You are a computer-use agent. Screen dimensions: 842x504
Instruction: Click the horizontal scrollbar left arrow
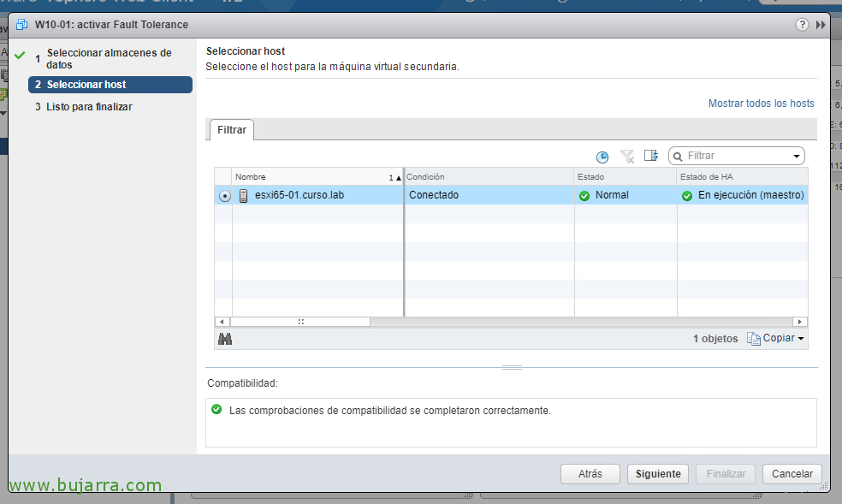click(x=222, y=322)
